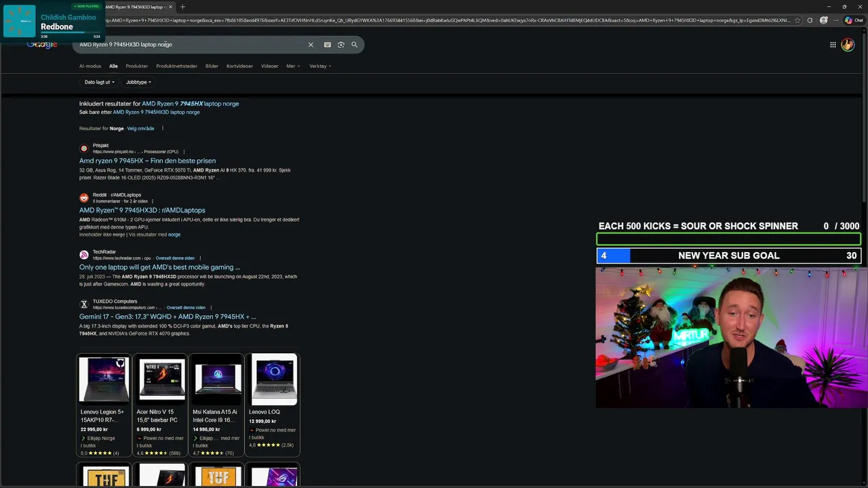Click the Redbone now-playing album art
Viewport: 868px width, 488px height.
pos(20,21)
